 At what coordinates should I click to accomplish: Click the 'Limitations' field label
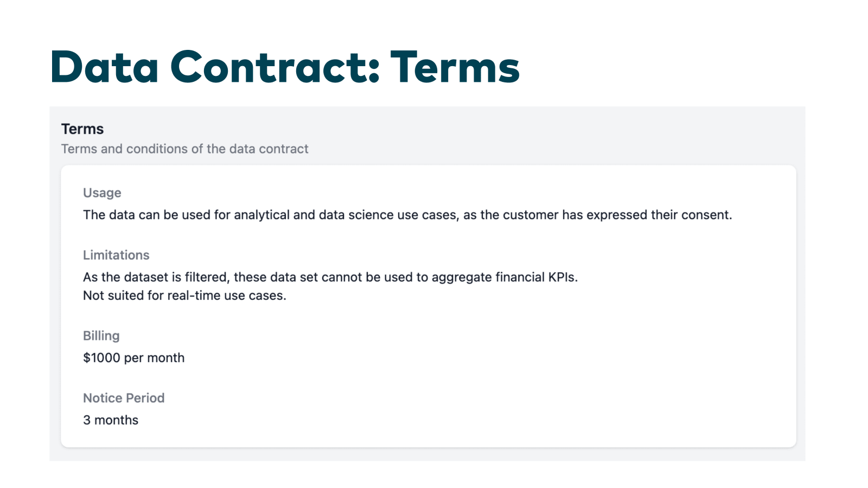click(116, 255)
